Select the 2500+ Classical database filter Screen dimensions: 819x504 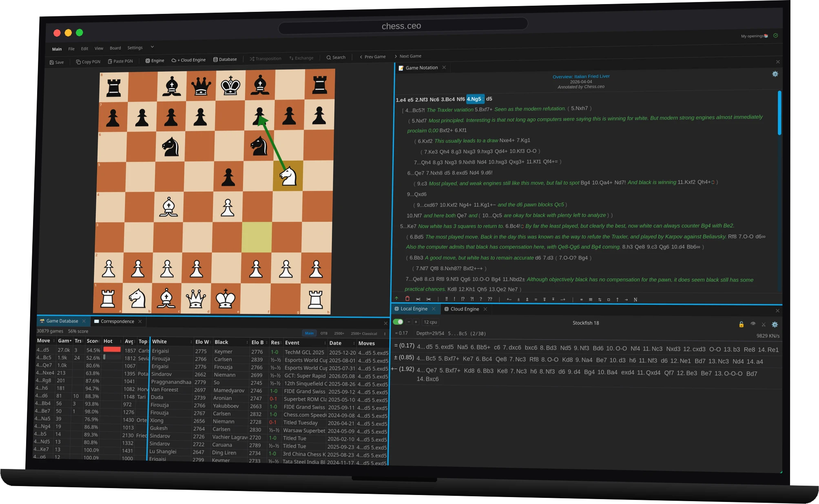pos(364,334)
